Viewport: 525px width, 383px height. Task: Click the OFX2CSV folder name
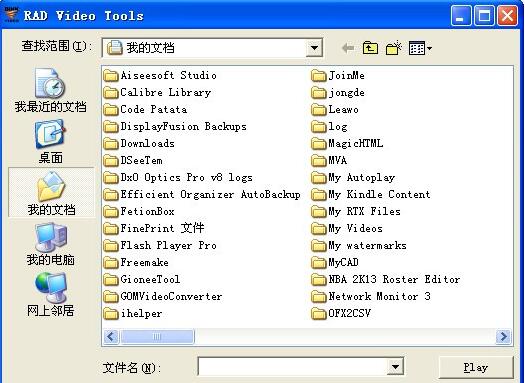point(350,314)
